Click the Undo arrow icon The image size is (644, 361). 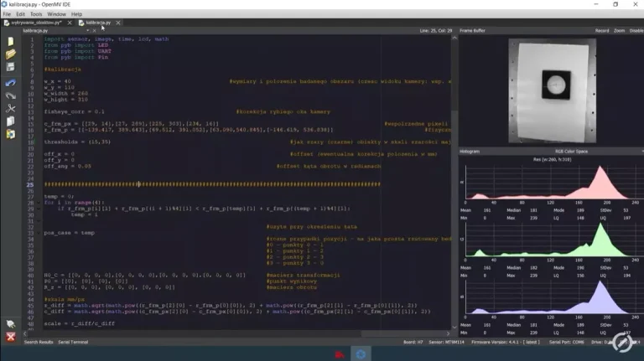[x=10, y=82]
